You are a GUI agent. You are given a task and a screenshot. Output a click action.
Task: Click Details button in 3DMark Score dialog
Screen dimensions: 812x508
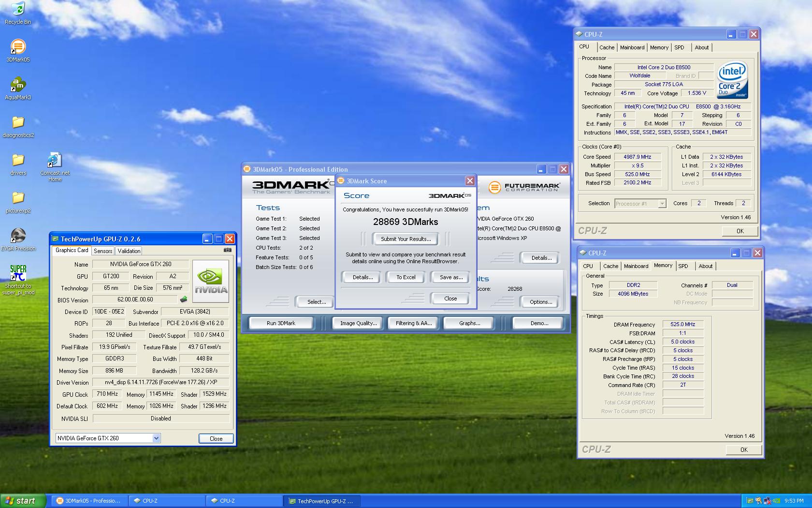362,277
